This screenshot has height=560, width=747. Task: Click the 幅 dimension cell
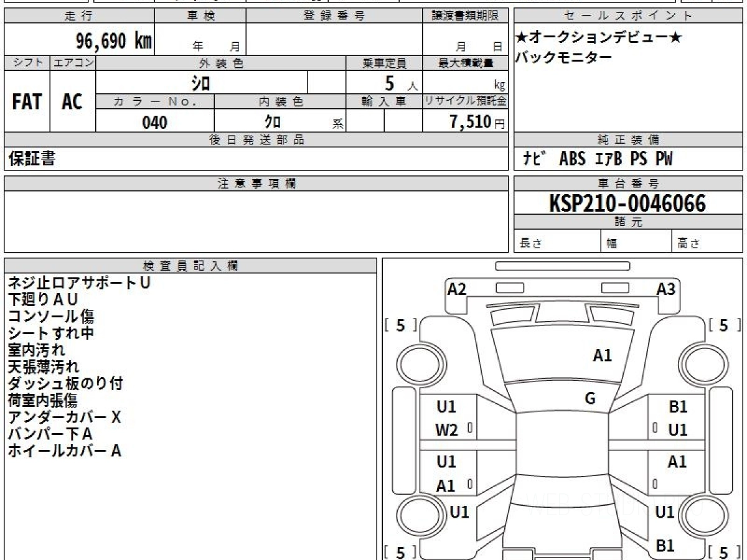[636, 241]
